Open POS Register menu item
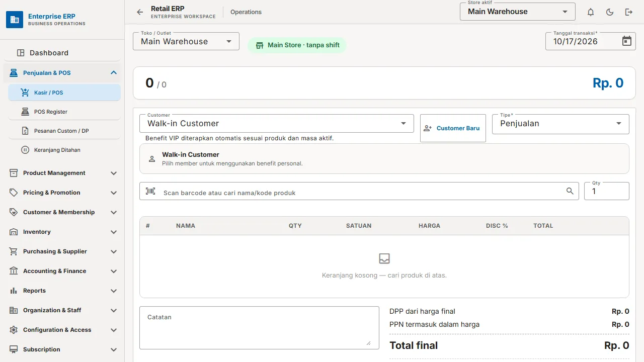644x362 pixels. tap(64, 112)
